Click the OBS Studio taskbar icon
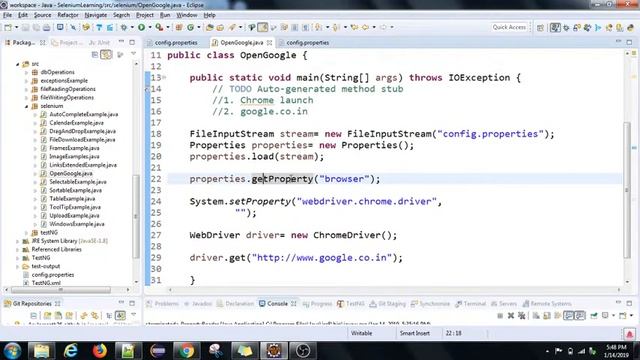The width and height of the screenshot is (640, 360). (x=303, y=351)
